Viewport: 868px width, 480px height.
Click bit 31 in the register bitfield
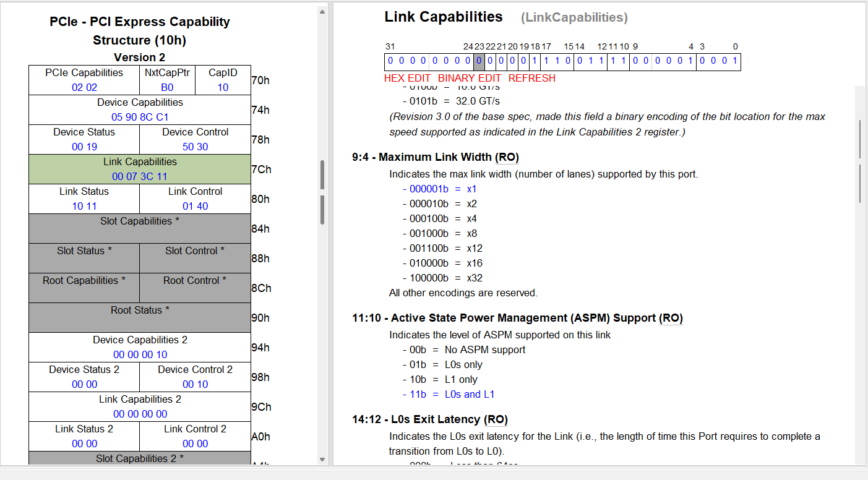390,62
